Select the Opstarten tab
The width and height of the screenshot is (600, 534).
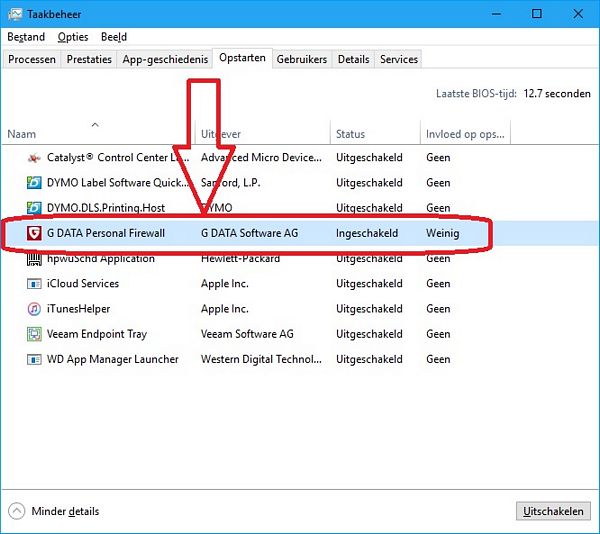[242, 58]
